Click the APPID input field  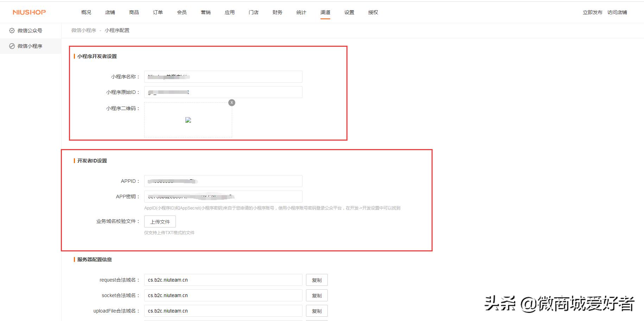[x=223, y=181]
